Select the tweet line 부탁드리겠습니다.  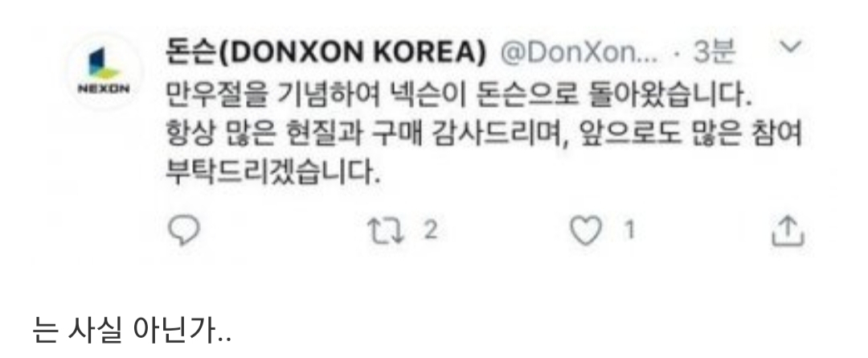click(x=275, y=173)
